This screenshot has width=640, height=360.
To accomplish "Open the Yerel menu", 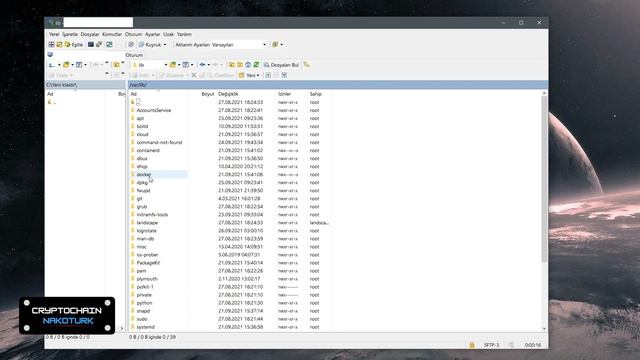I will [x=54, y=34].
